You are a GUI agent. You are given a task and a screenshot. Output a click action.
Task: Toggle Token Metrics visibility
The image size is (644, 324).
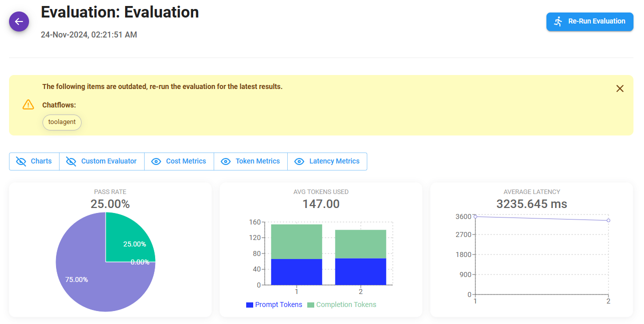point(250,161)
